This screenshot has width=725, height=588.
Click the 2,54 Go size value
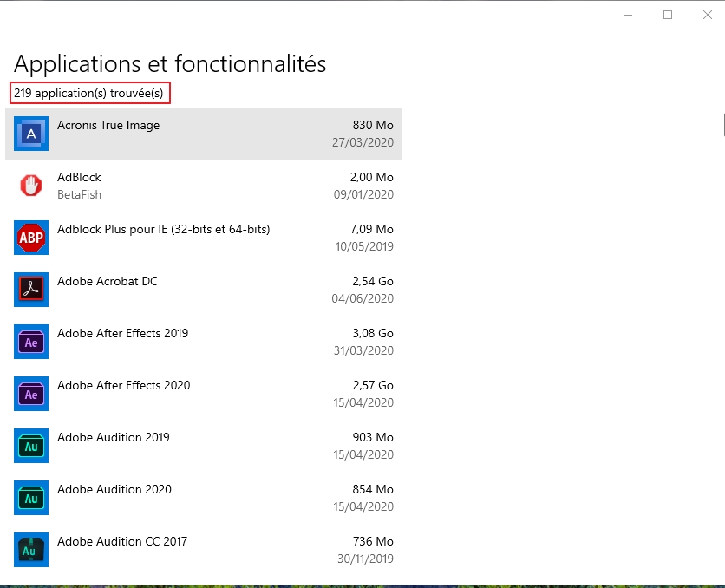373,281
